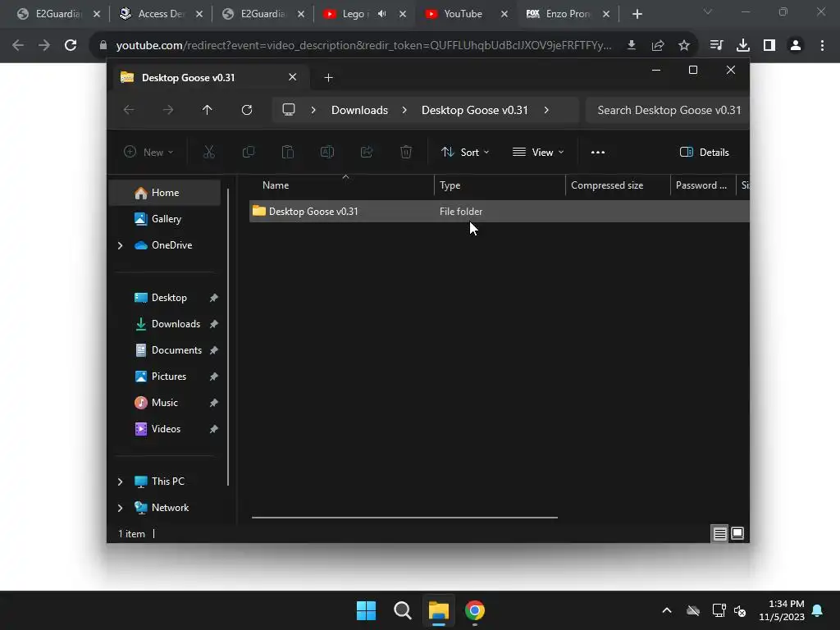Switch to details list view icon in status bar
This screenshot has height=630, width=840.
coord(719,533)
